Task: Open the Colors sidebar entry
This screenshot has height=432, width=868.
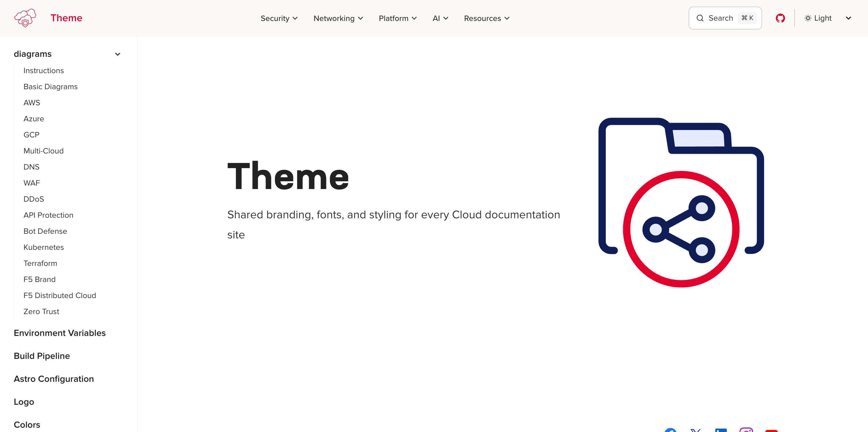Action: [27, 424]
